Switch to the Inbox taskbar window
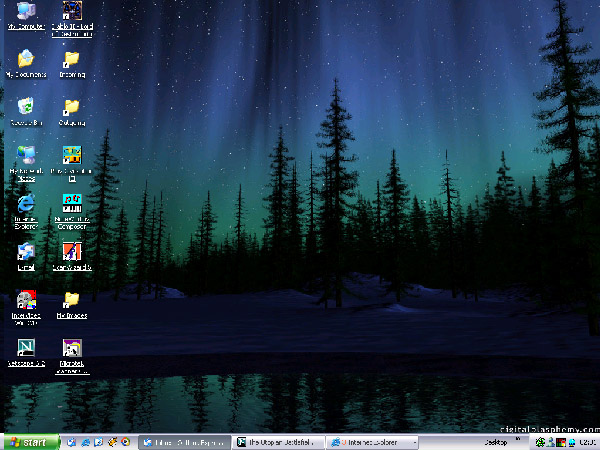Image resolution: width=600 pixels, height=450 pixels. 186,441
